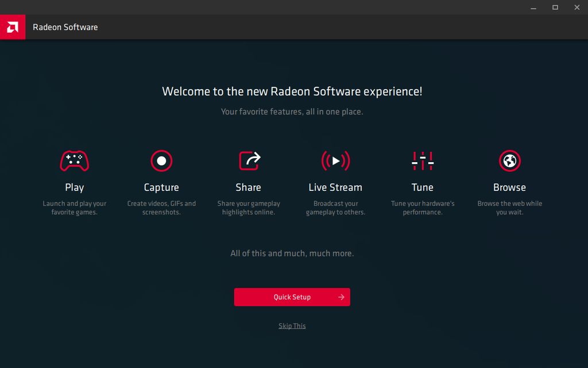
Task: Click the Browse globe icon
Action: [x=510, y=161]
